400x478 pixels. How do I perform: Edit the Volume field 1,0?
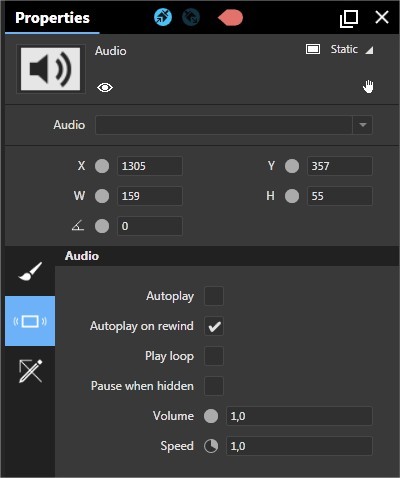299,416
